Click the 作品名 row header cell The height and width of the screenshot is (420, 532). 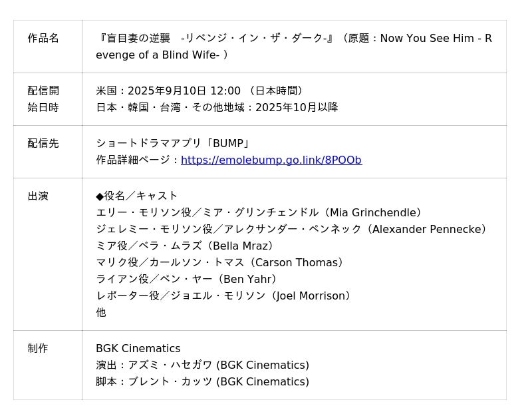tap(43, 39)
